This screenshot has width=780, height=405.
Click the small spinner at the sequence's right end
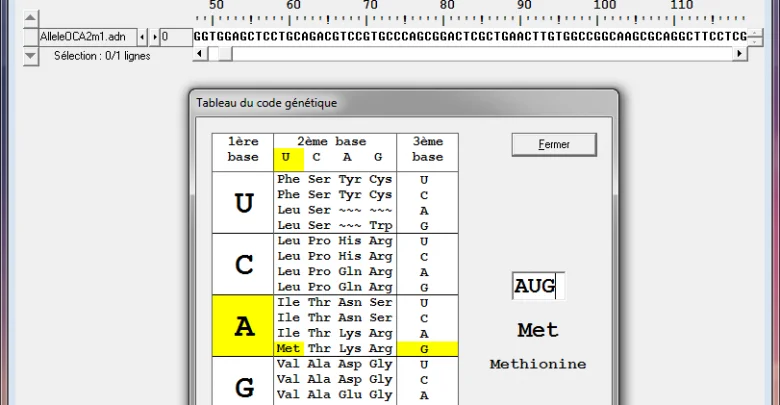(x=755, y=37)
